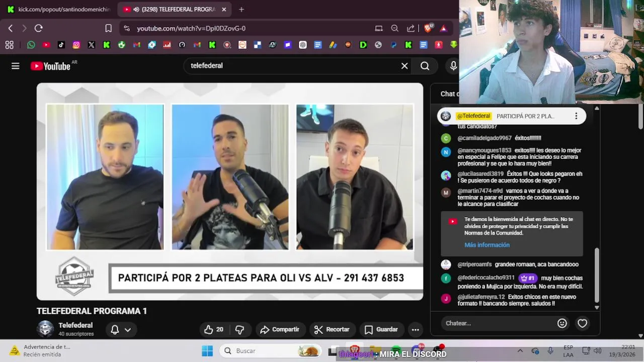Zoom out icon in address bar
Viewport: 644px width, 362px height.
(x=395, y=29)
